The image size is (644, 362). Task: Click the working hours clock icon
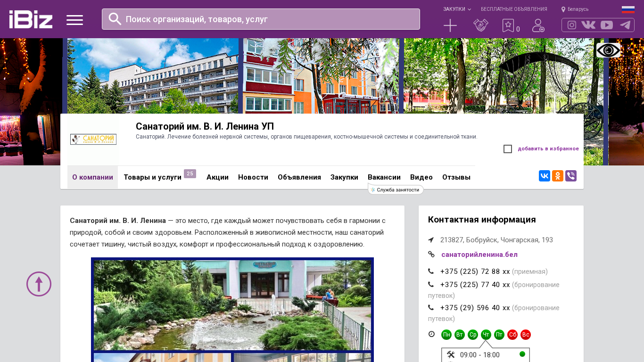pos(431,334)
